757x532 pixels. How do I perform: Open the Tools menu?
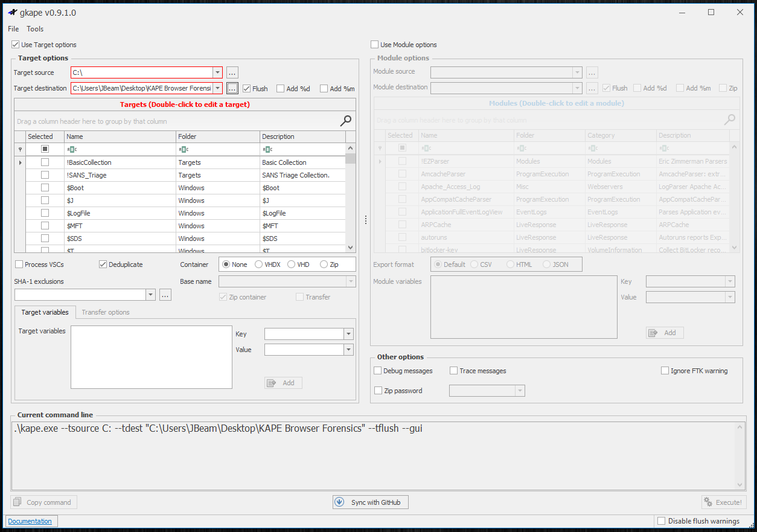click(x=35, y=29)
